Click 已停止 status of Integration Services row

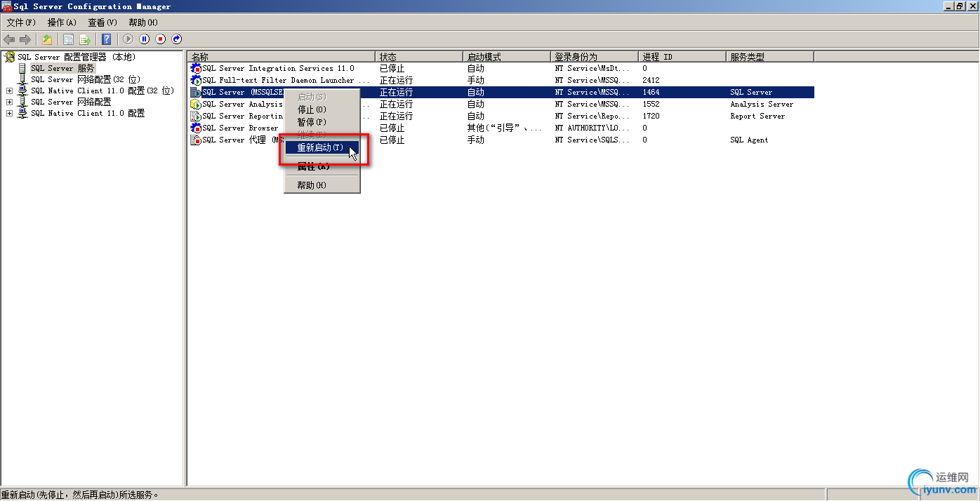(392, 69)
